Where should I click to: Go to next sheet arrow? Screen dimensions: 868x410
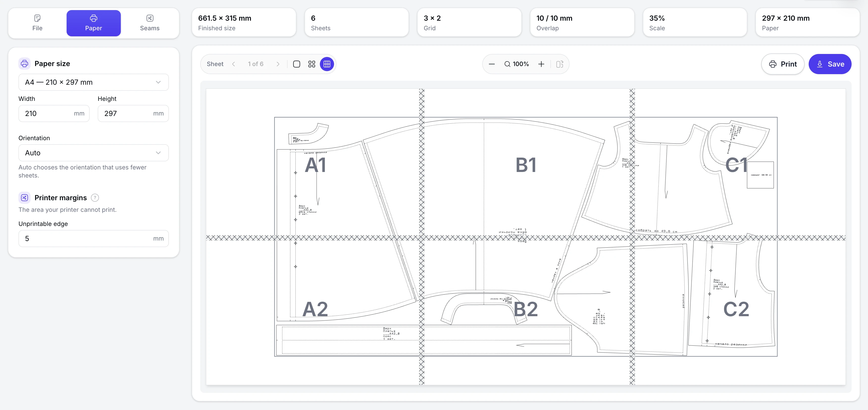coord(278,64)
